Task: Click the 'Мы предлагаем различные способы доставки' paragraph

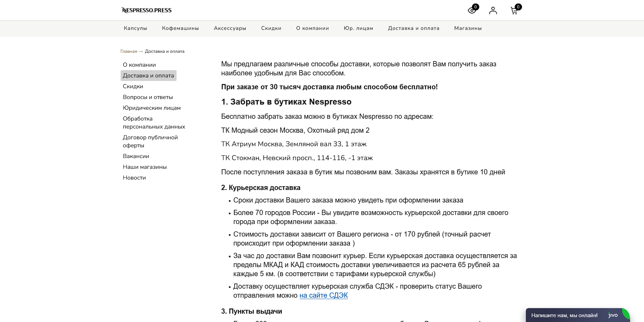Action: click(x=359, y=68)
